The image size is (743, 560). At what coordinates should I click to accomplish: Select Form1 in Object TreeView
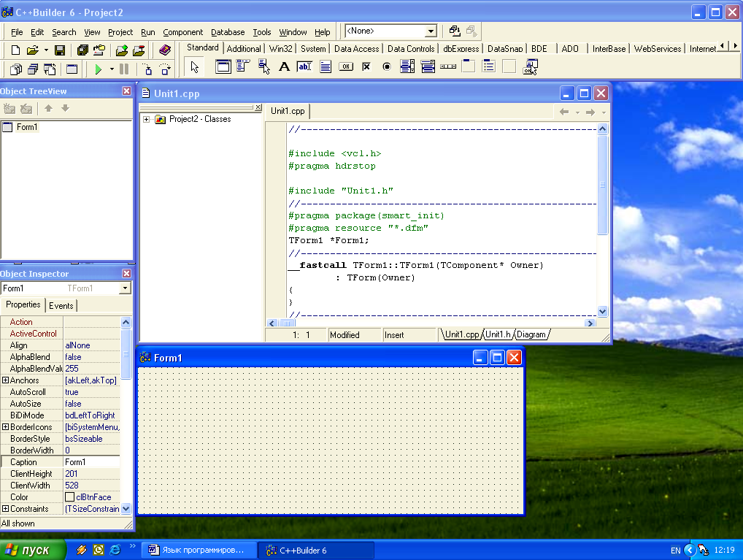26,127
